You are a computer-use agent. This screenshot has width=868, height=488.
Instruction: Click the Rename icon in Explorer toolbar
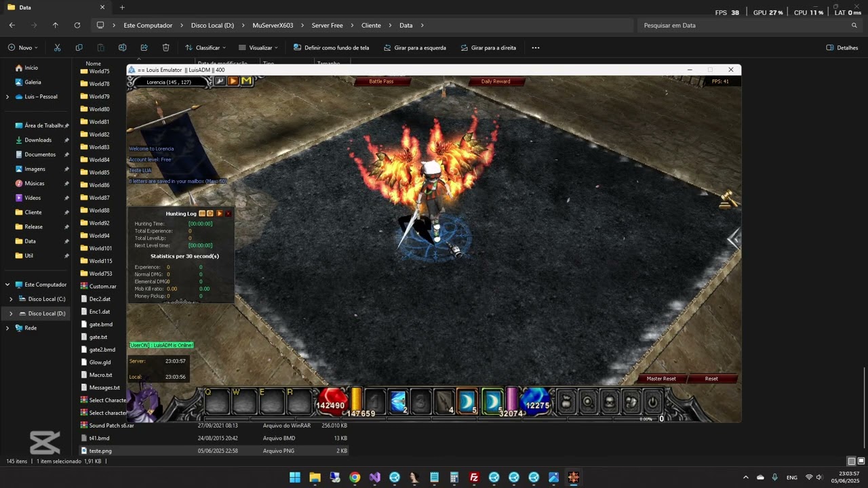point(123,48)
